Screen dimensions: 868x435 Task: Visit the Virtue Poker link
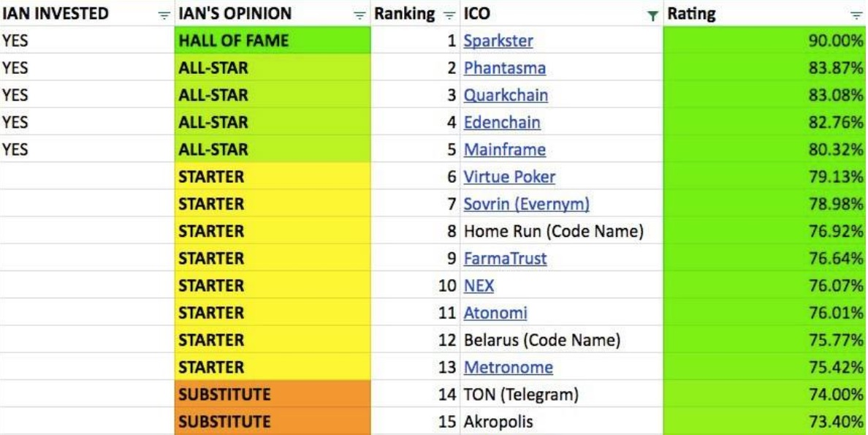[x=509, y=177]
